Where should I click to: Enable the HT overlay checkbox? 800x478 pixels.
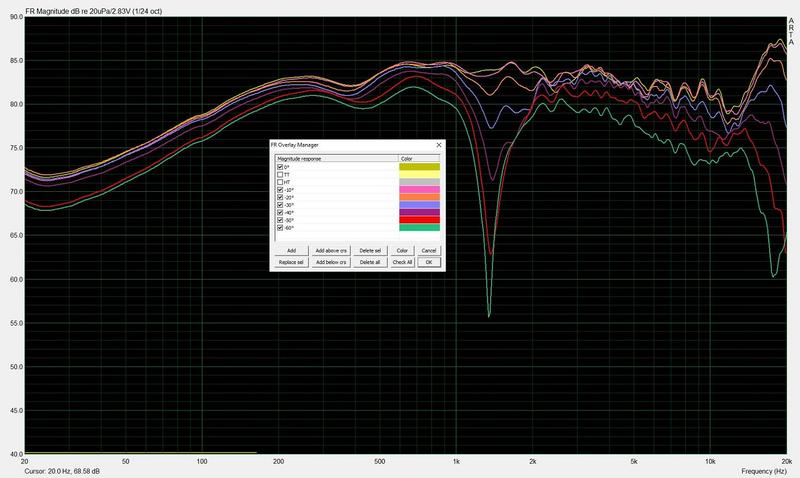[x=280, y=182]
